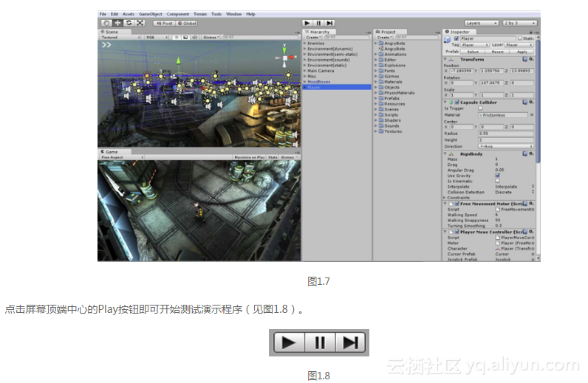This screenshot has height=383, width=588.
Task: Expand the Enemies hierarchy item
Action: click(305, 44)
